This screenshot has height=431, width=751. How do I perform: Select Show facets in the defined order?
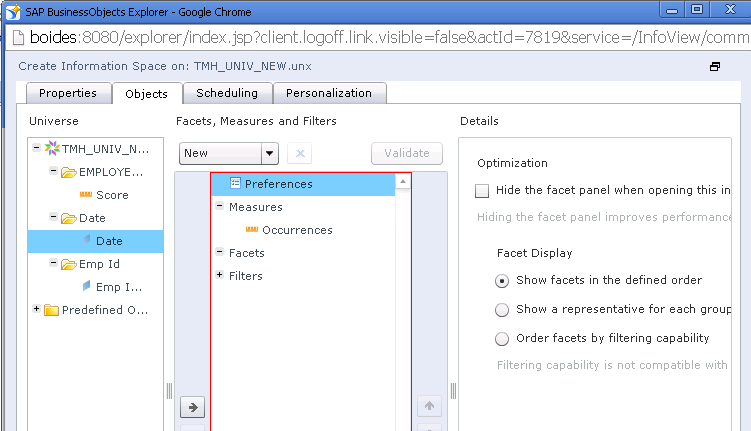(x=501, y=281)
